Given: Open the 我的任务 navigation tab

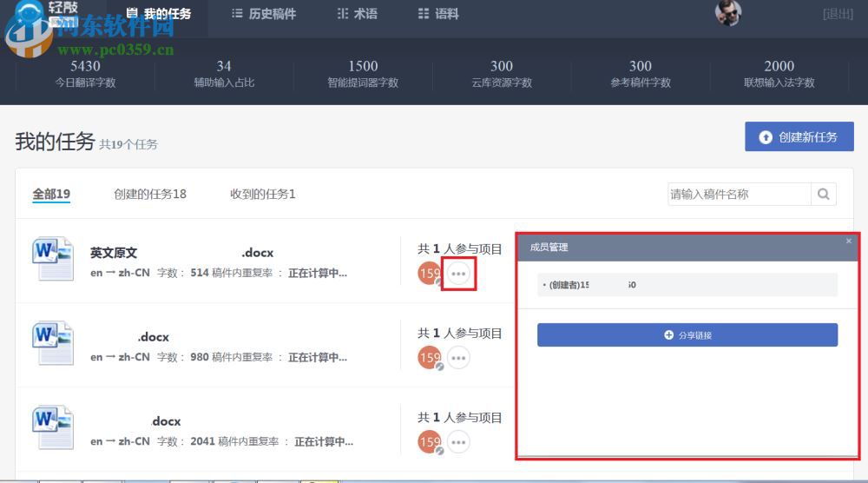Looking at the screenshot, I should pos(158,13).
